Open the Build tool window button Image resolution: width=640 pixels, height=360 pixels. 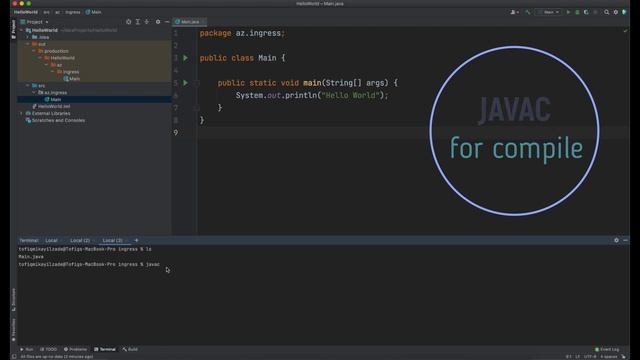[x=130, y=349]
